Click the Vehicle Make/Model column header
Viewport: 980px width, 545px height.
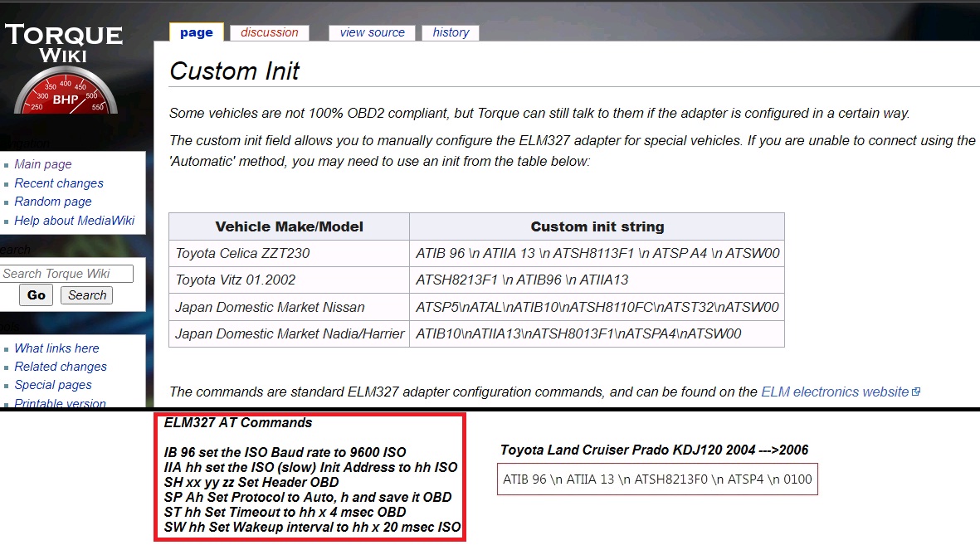[289, 226]
